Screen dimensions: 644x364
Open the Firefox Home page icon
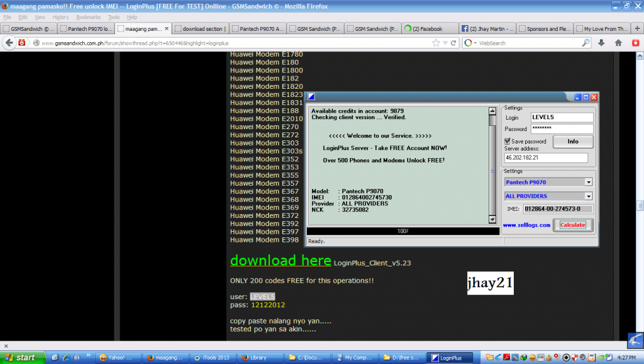618,43
